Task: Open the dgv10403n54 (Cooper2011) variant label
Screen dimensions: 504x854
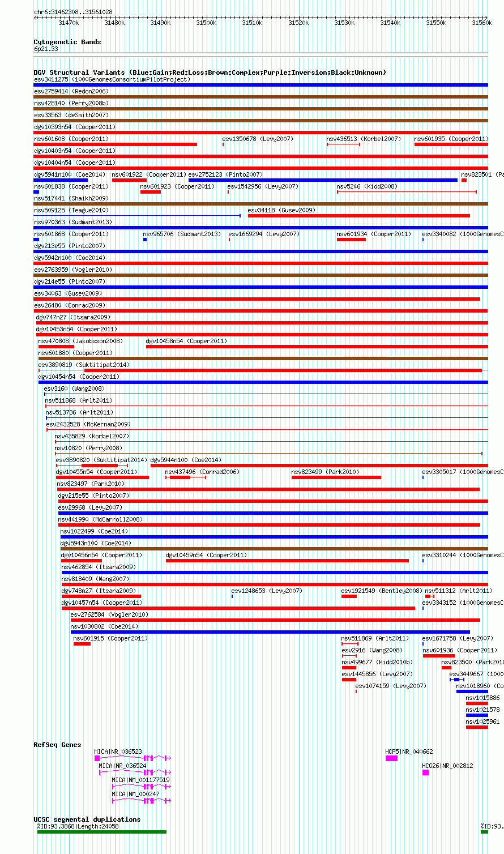Action: click(x=74, y=151)
